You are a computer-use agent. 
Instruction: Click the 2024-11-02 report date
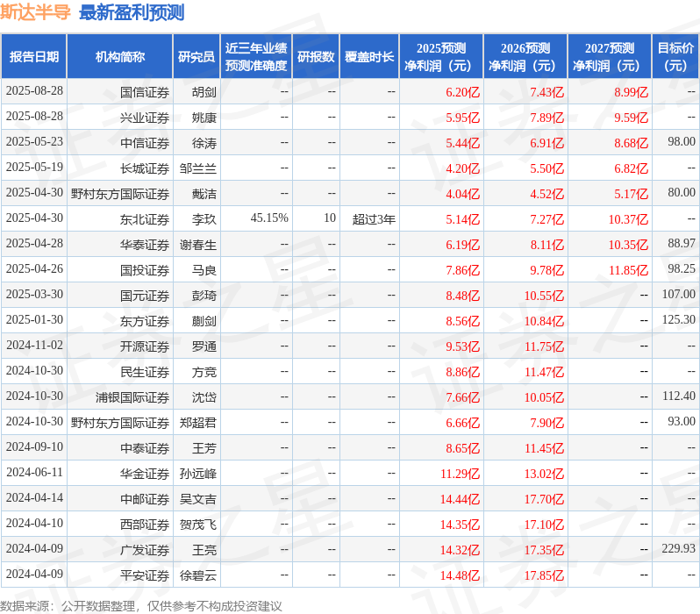click(34, 346)
